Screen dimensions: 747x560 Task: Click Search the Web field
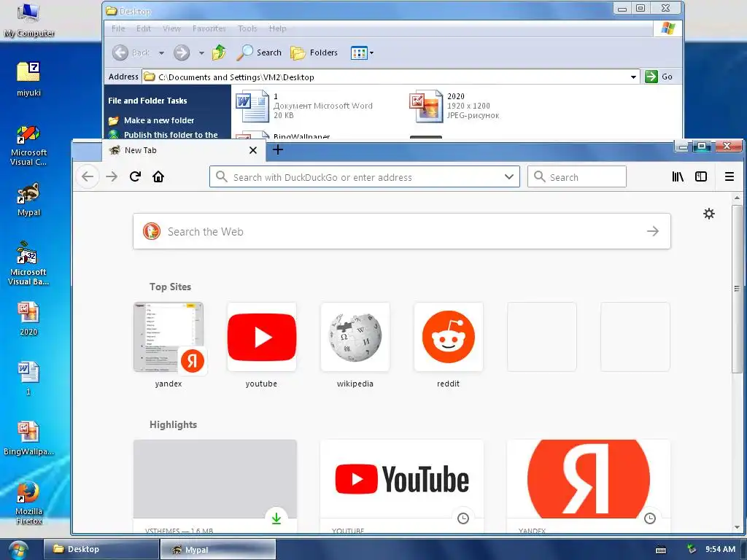click(x=402, y=231)
